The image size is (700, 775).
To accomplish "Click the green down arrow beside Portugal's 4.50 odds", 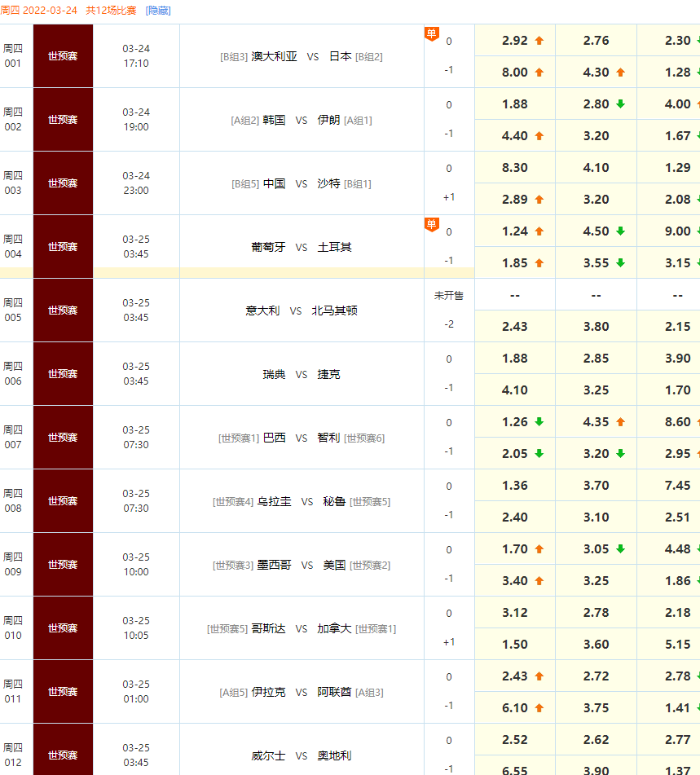I will click(x=619, y=231).
